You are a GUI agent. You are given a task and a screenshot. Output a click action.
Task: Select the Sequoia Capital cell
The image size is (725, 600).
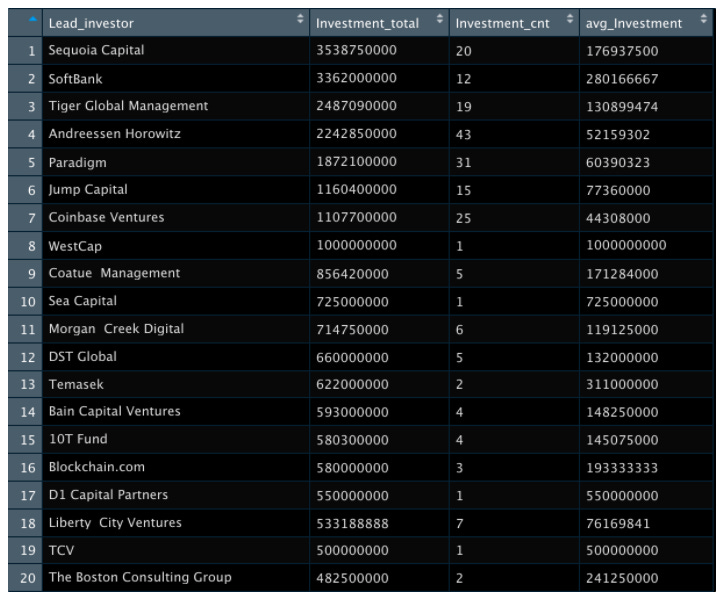pyautogui.click(x=176, y=50)
